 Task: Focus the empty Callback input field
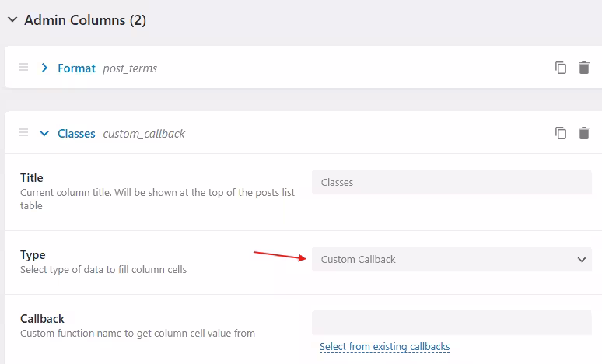tap(451, 323)
